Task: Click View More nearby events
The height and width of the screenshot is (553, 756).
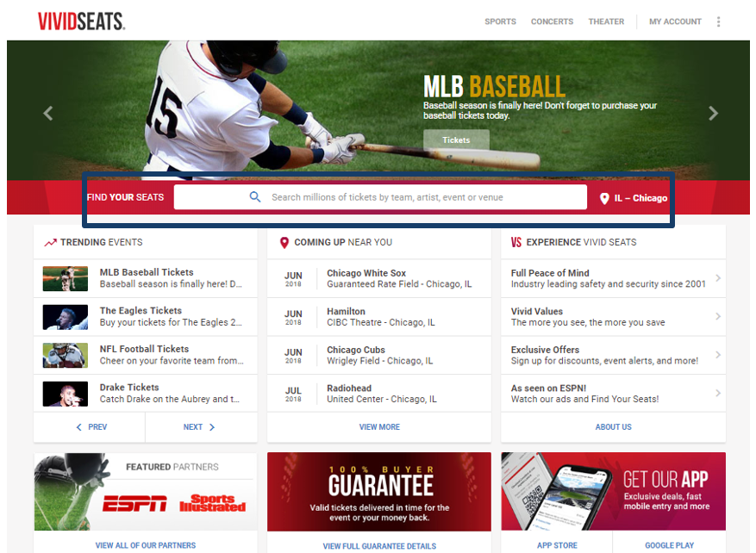Action: [x=379, y=426]
